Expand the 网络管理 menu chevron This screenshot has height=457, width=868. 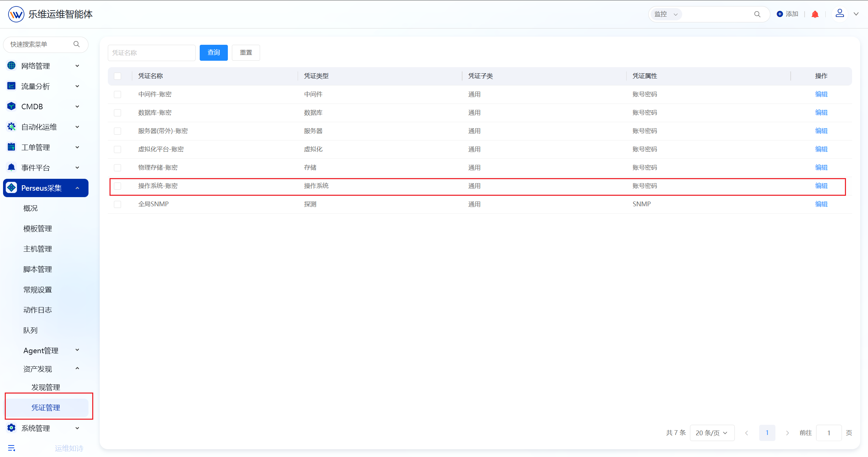coord(77,66)
